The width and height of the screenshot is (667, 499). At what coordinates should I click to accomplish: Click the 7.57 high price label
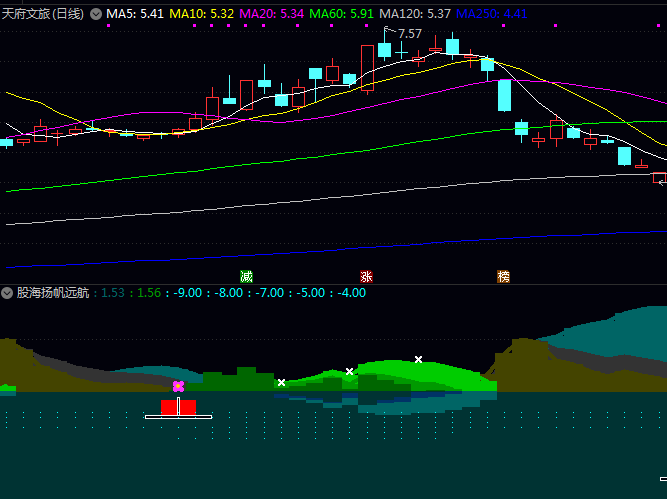(x=409, y=34)
